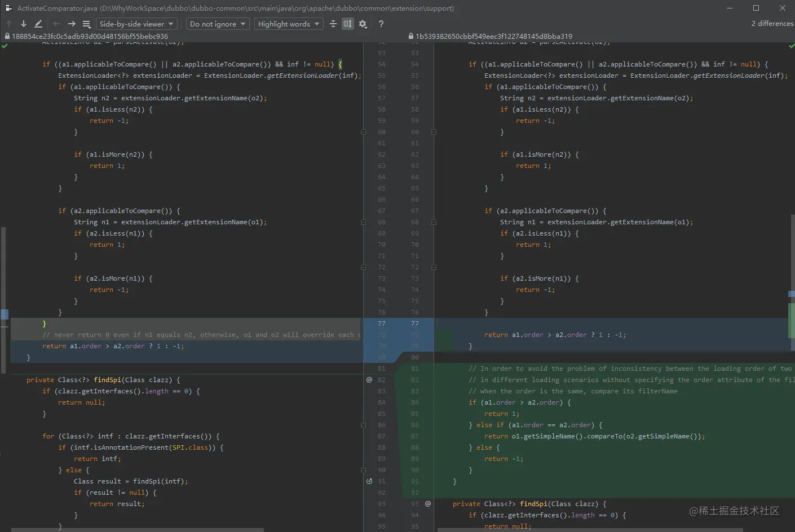Screen dimensions: 795x532
Task: Click the left pane horizontal scrollbar
Action: point(137,530)
